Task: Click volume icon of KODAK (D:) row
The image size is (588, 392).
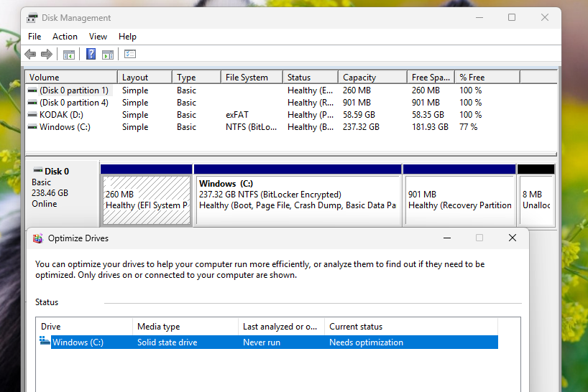Action: (32, 115)
